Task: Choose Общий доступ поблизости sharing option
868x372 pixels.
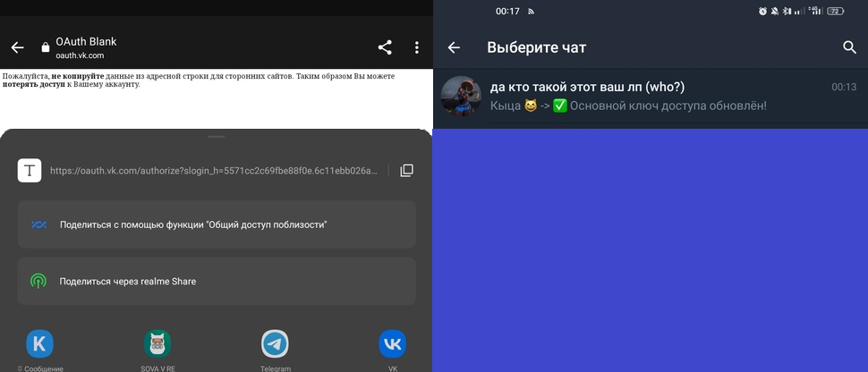Action: [217, 224]
